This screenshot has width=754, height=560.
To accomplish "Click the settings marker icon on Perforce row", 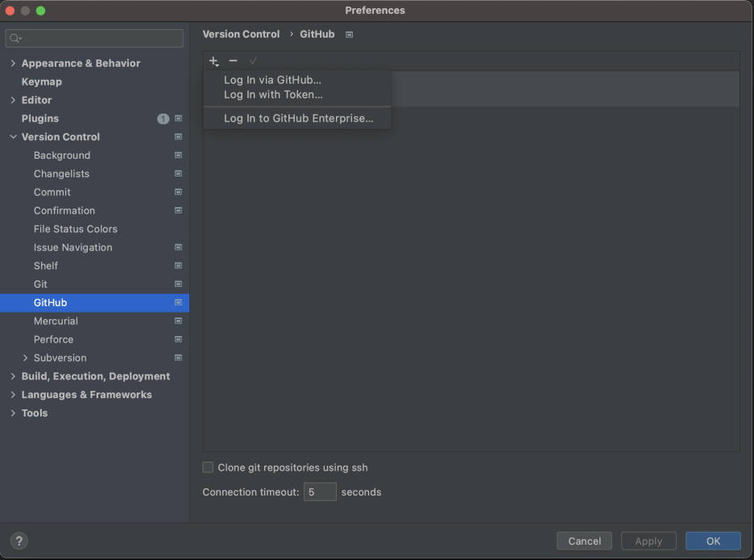I will click(178, 339).
